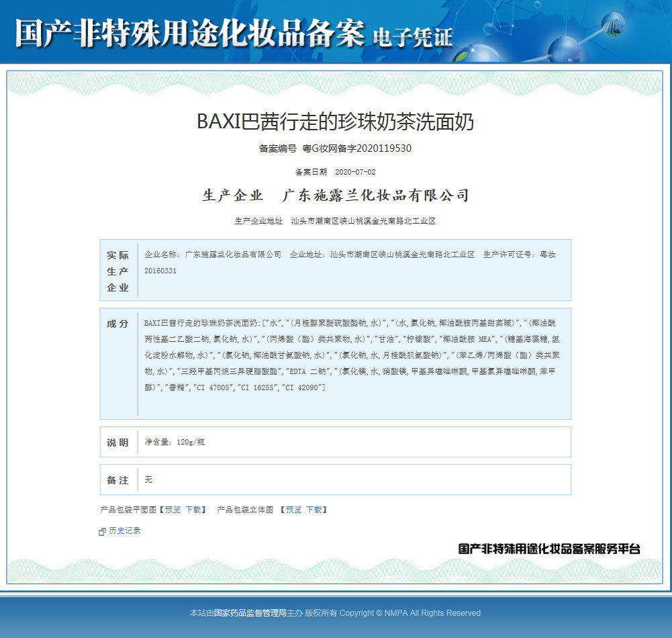Click the product title BAXI巴茜行走的珍珠奶茶洗面奶
This screenshot has height=638, width=672.
(336, 122)
